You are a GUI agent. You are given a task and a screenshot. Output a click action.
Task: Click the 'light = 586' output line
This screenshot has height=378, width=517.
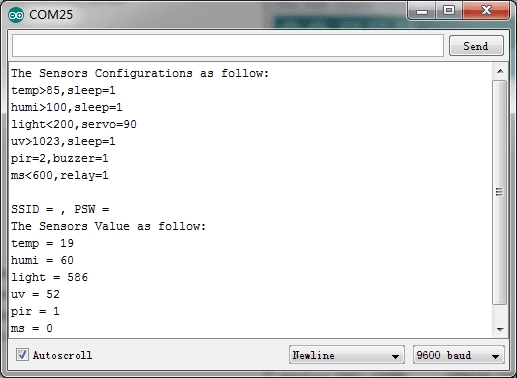coord(49,277)
